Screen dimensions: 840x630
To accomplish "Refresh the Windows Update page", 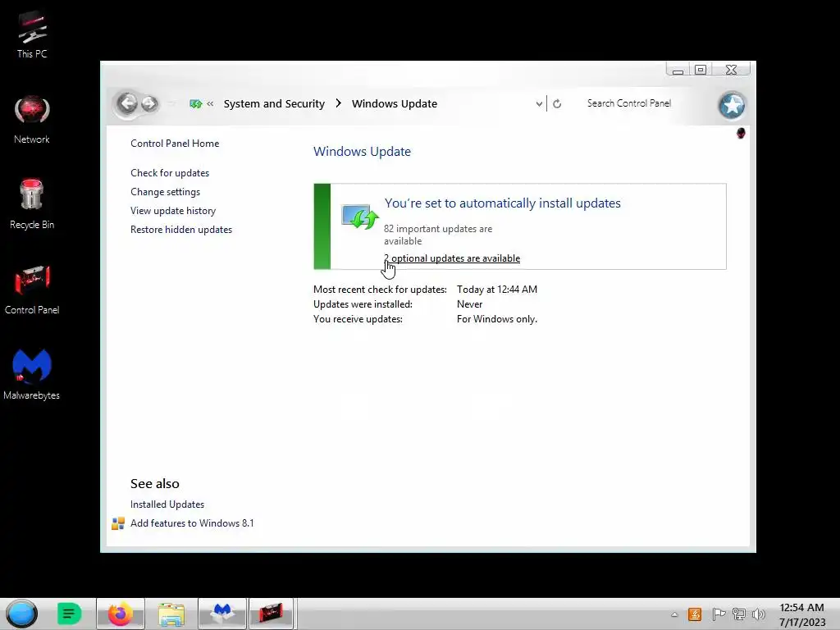I will click(x=557, y=104).
